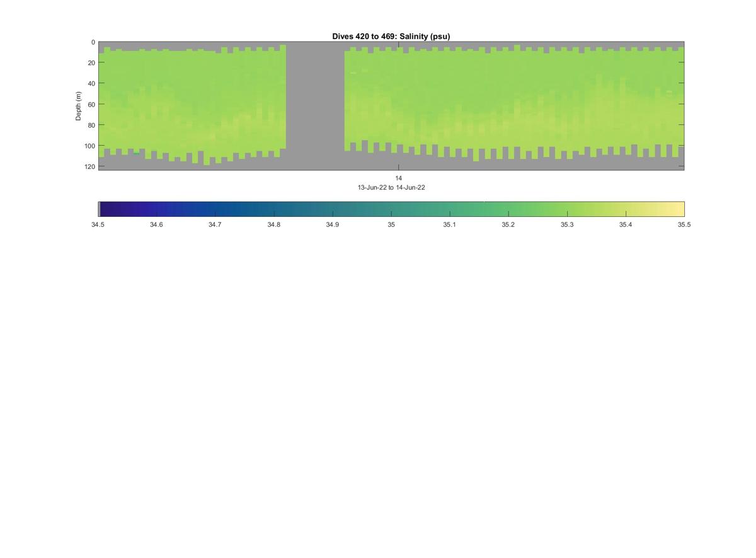Click the colorbar label '35.1'
This screenshot has width=756, height=558.
(449, 224)
